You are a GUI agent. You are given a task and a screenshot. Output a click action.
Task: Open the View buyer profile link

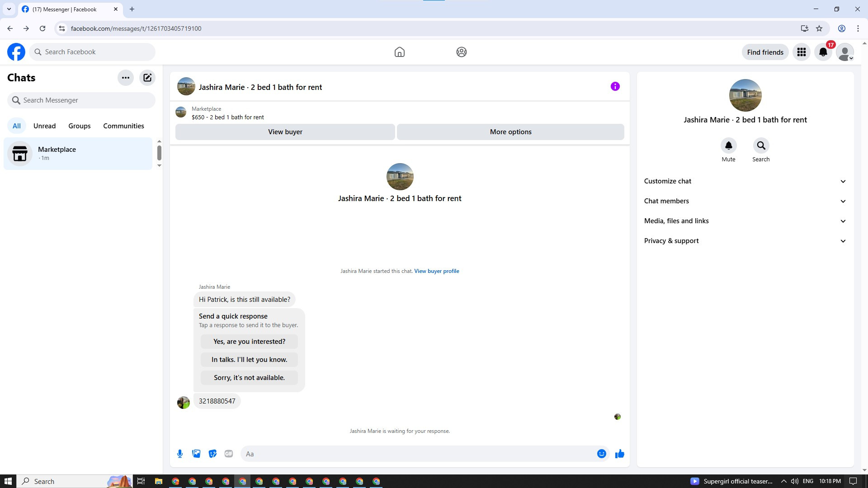pyautogui.click(x=436, y=271)
